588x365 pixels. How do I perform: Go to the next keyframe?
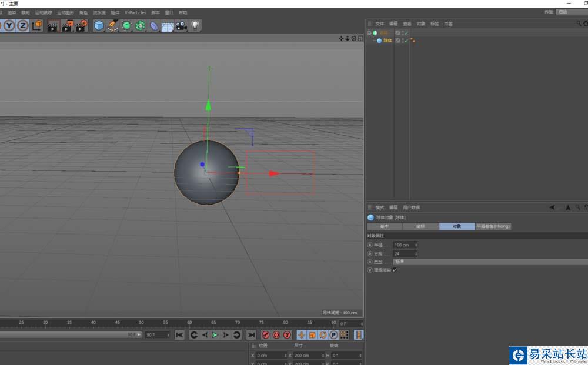pyautogui.click(x=236, y=335)
